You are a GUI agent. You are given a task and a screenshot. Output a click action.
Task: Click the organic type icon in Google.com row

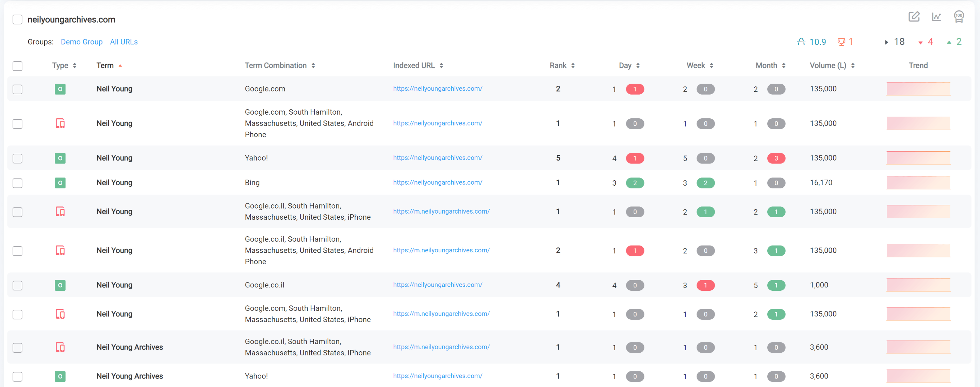click(x=60, y=89)
